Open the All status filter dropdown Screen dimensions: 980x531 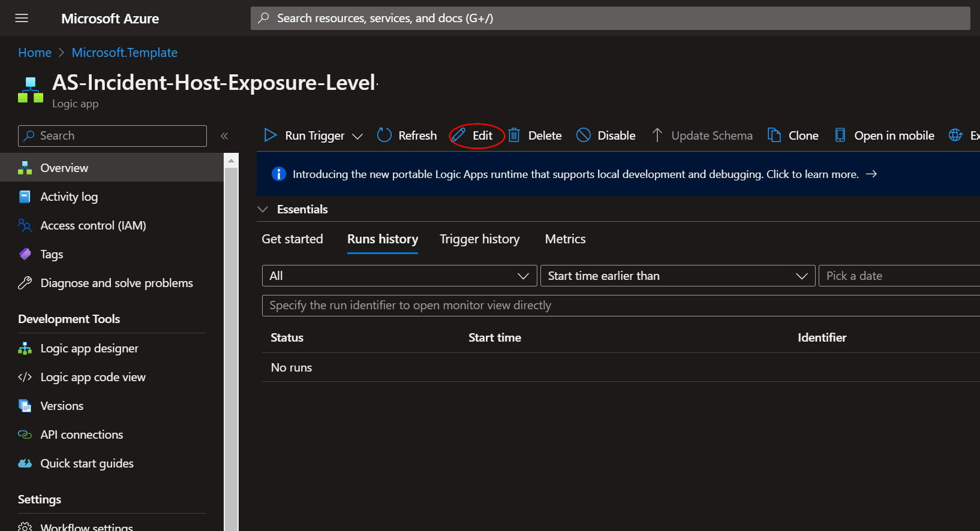(399, 276)
